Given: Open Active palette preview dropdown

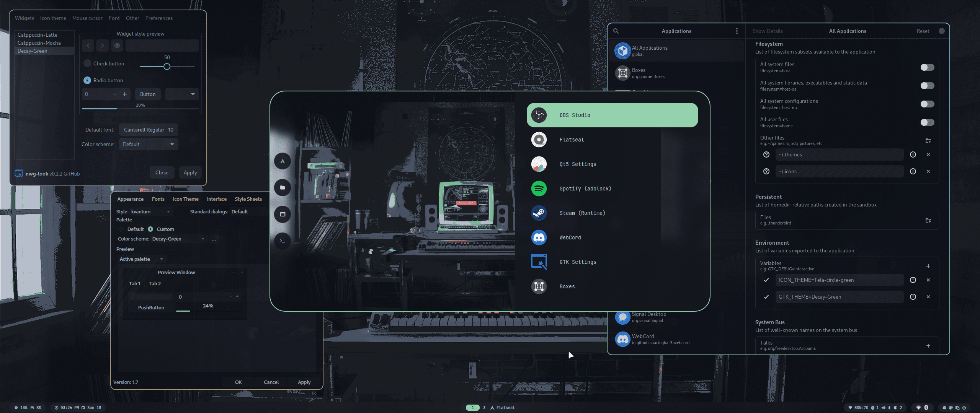Looking at the screenshot, I should click(141, 259).
